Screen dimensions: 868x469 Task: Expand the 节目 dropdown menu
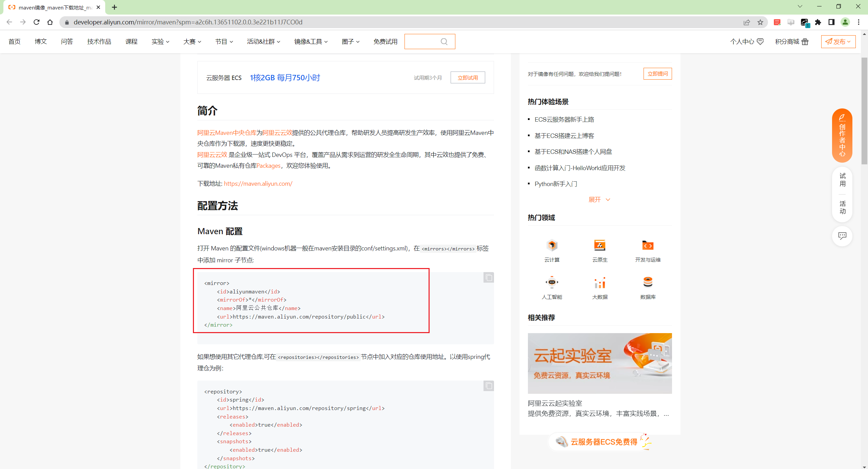(224, 41)
